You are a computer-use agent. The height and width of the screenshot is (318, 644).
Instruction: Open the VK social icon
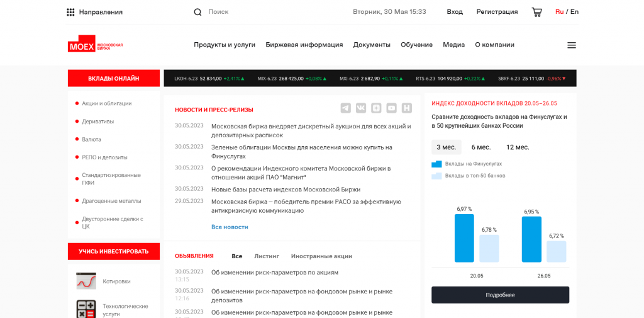click(x=360, y=108)
